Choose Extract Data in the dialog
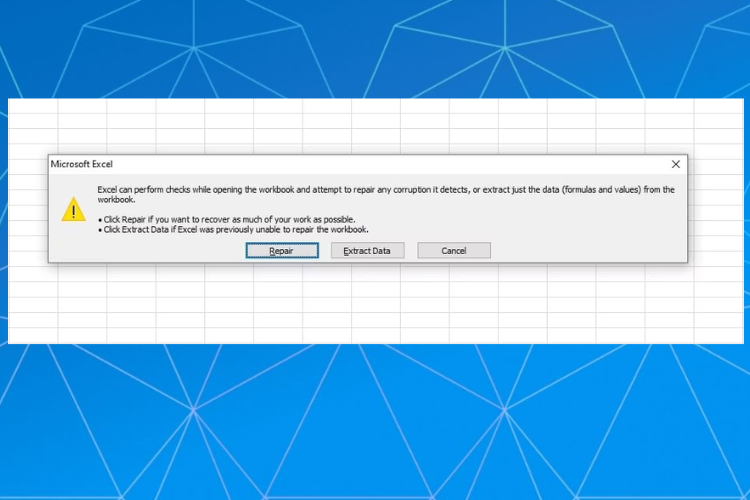 [x=367, y=250]
